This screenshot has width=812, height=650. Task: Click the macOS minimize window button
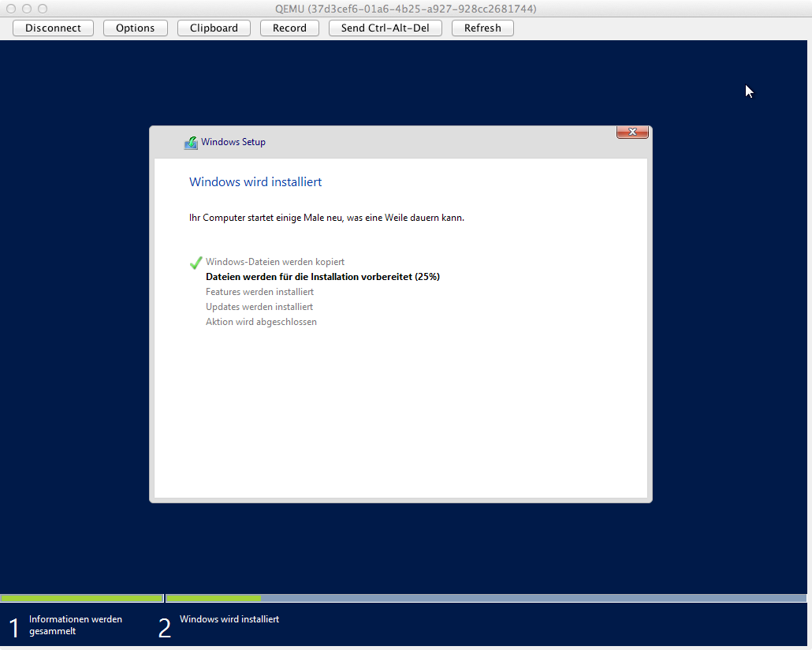pyautogui.click(x=27, y=9)
